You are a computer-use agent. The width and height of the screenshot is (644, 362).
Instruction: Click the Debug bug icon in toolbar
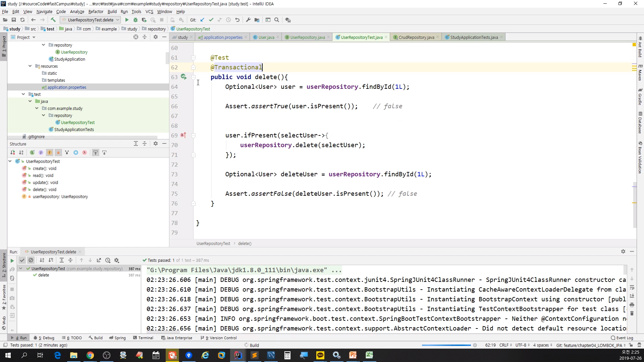136,20
